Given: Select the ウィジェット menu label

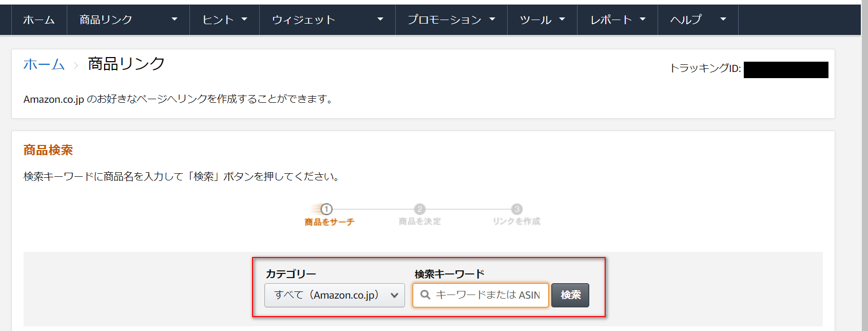Looking at the screenshot, I should pos(303,20).
